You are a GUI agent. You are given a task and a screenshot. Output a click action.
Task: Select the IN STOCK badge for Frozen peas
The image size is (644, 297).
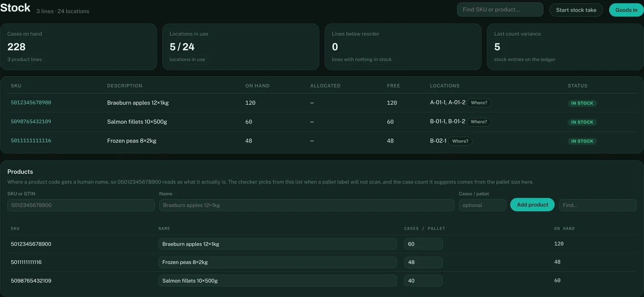[582, 141]
